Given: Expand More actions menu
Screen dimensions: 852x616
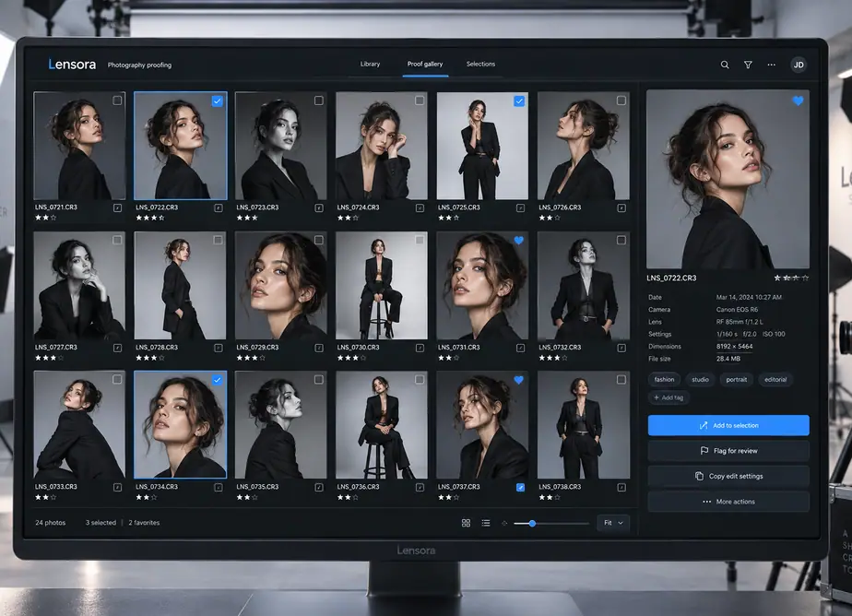Looking at the screenshot, I should [x=728, y=502].
